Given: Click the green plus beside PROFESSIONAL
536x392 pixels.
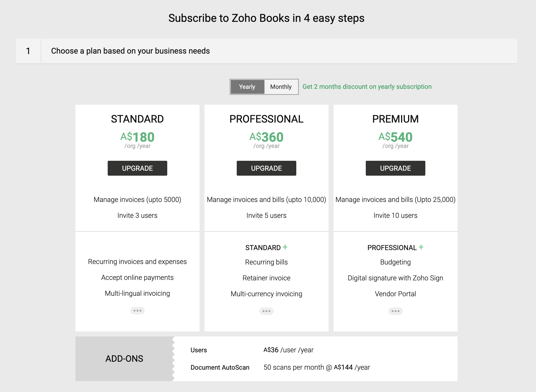Looking at the screenshot, I should coord(421,247).
